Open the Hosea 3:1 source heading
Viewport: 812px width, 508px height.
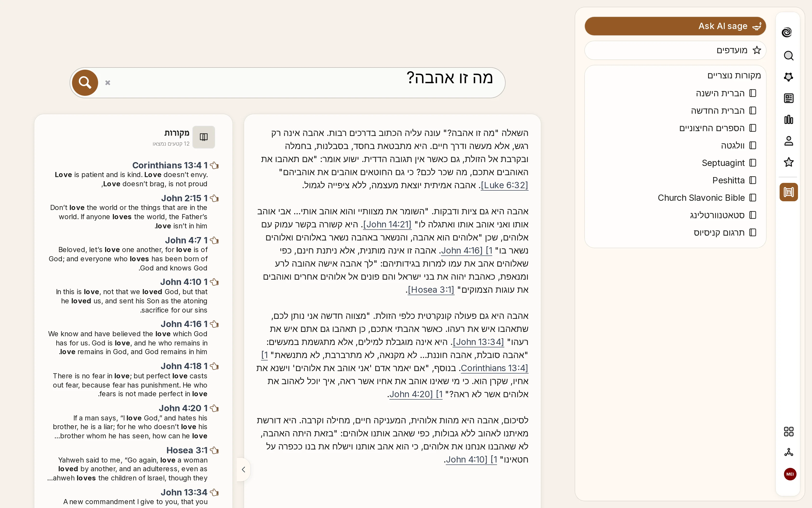coord(187,450)
